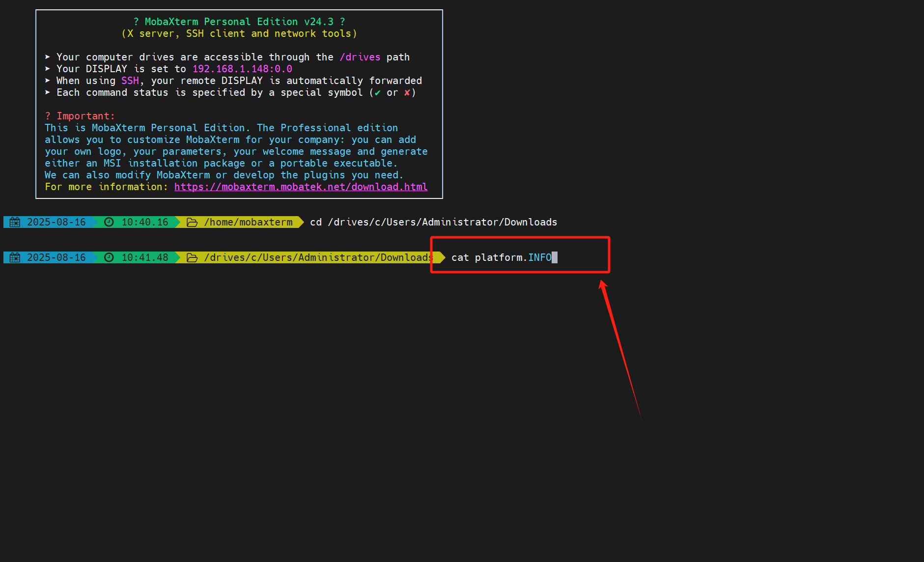Click the green check mark status symbol

(377, 93)
